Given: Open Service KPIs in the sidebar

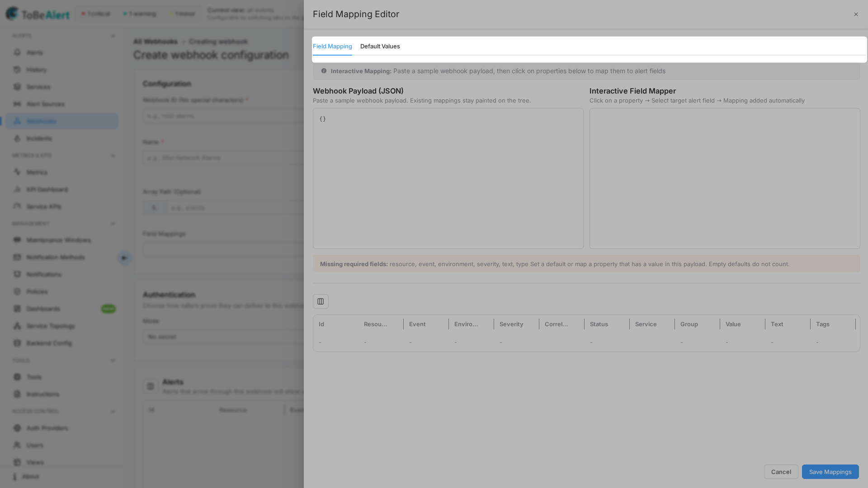Looking at the screenshot, I should (x=62, y=206).
